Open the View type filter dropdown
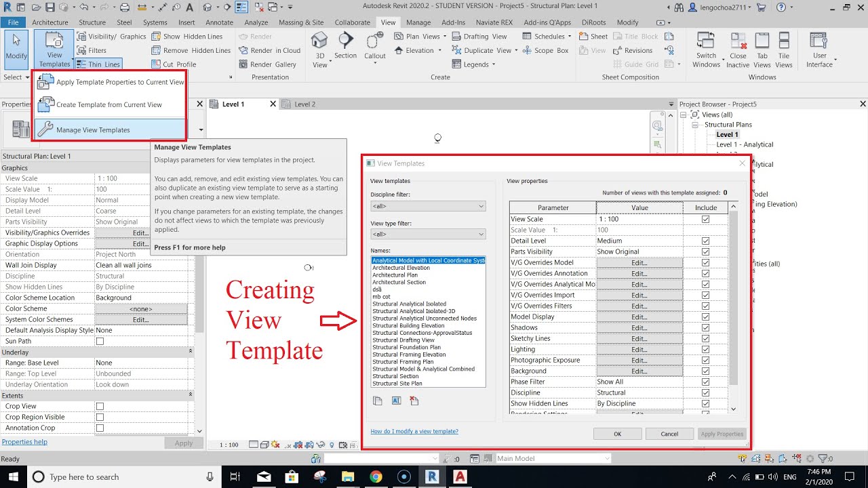The height and width of the screenshot is (488, 868). pos(428,235)
